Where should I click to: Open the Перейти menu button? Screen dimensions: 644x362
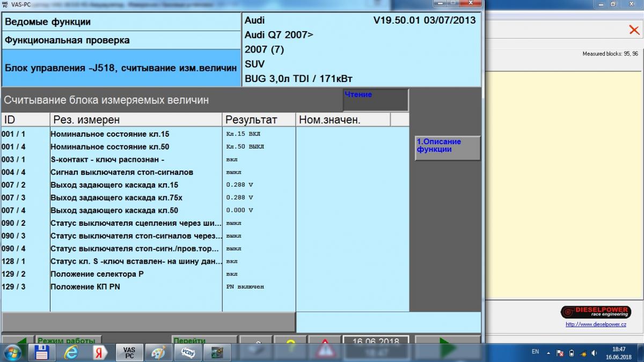pos(204,341)
